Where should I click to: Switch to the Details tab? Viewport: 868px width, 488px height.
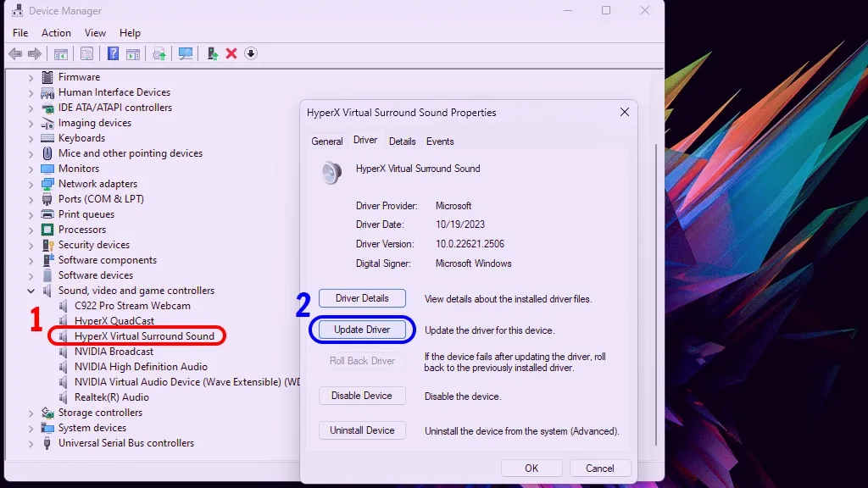(403, 141)
